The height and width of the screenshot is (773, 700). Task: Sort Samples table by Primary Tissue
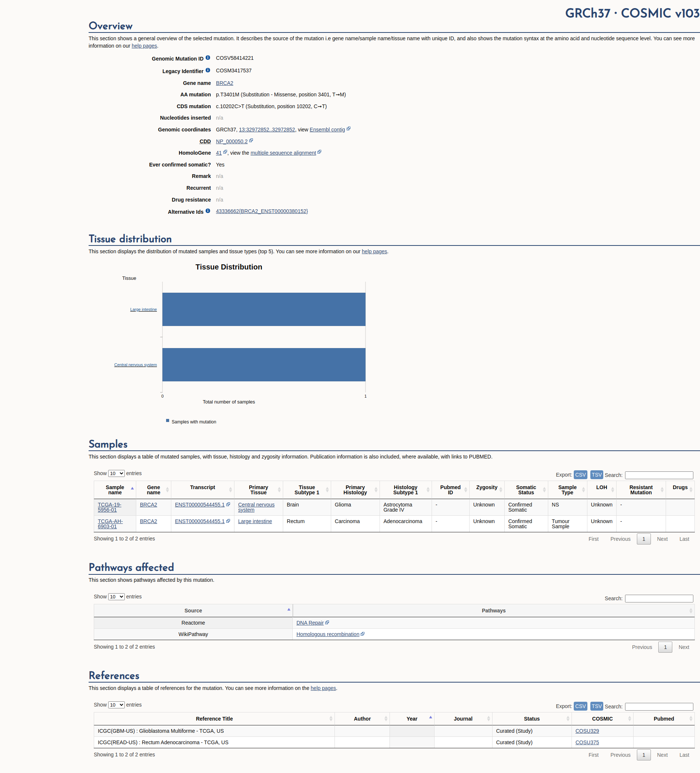point(258,490)
